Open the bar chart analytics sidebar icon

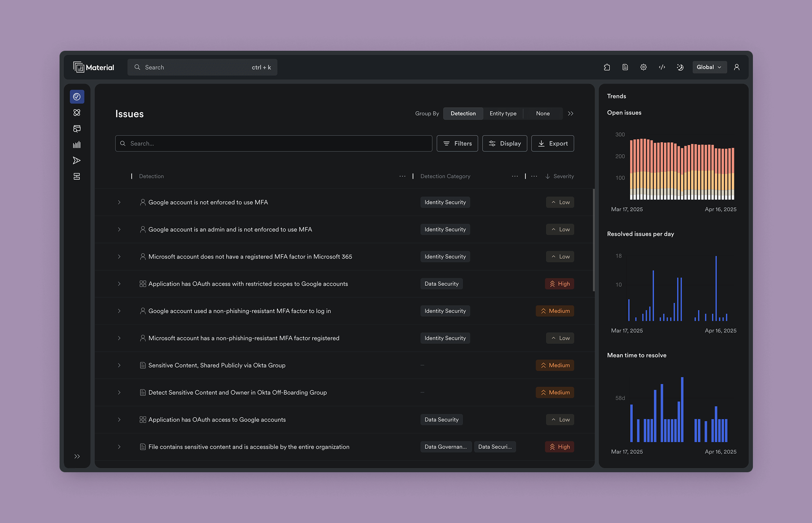(77, 144)
